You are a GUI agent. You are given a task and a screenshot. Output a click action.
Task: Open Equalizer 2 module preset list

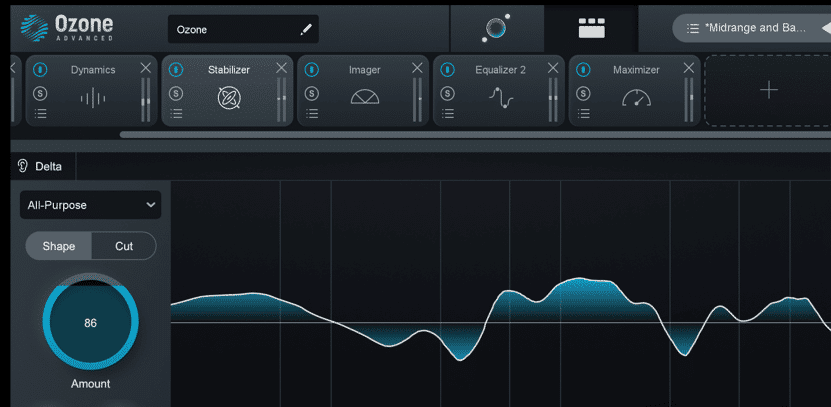pos(447,113)
